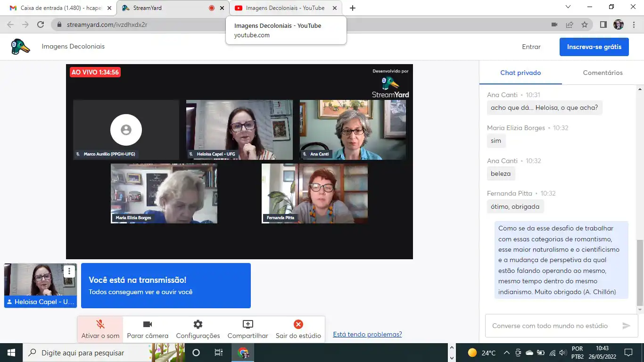Select Chat privado tab
This screenshot has width=644, height=362.
tap(520, 73)
